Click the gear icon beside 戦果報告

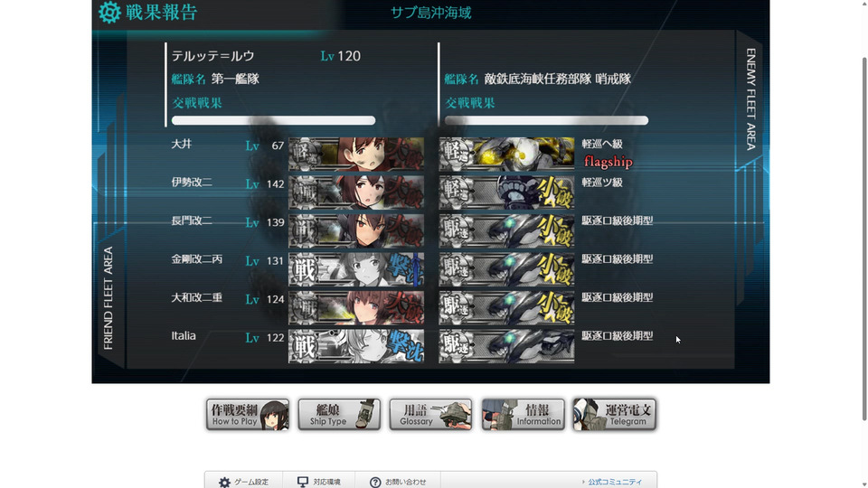[x=109, y=12]
